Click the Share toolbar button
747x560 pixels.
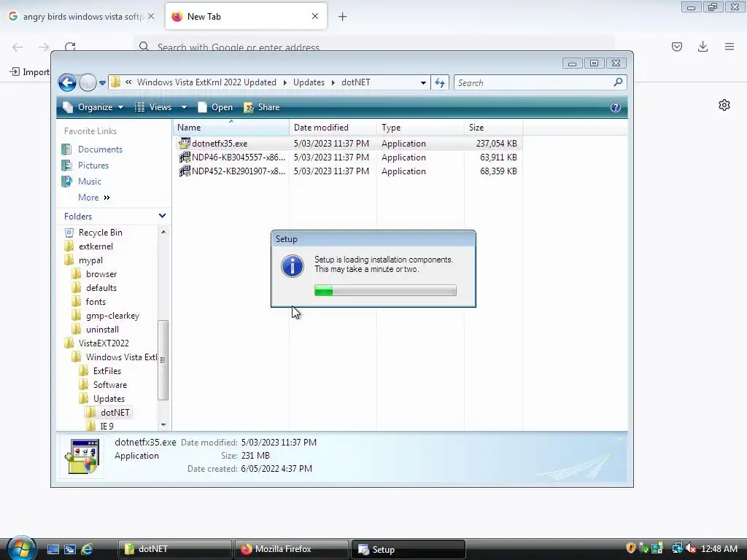(x=262, y=107)
